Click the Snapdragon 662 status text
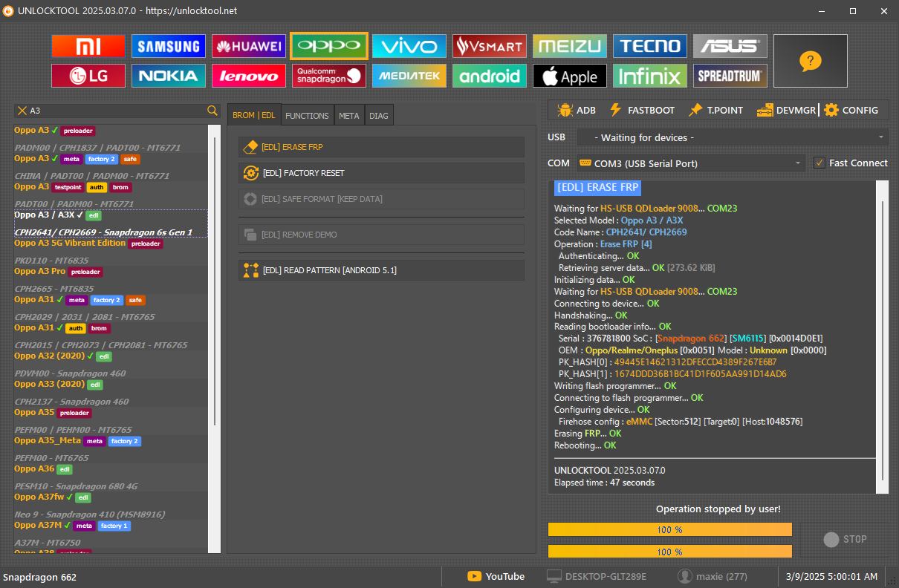Viewport: 899px width, 588px height. pos(39,577)
